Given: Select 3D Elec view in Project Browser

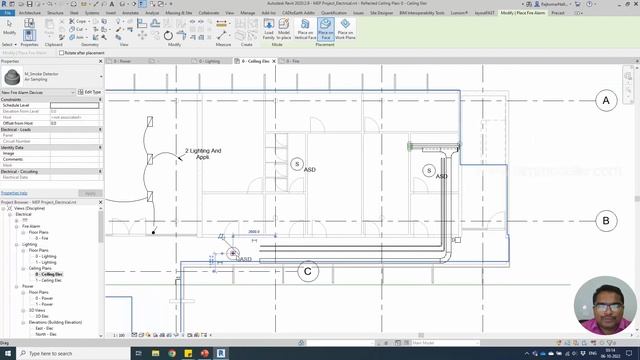Looking at the screenshot, I should [42, 316].
